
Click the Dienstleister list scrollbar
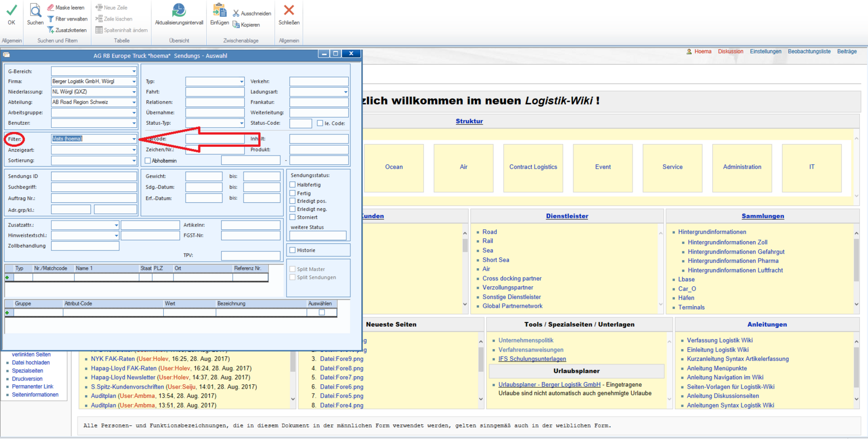(661, 268)
